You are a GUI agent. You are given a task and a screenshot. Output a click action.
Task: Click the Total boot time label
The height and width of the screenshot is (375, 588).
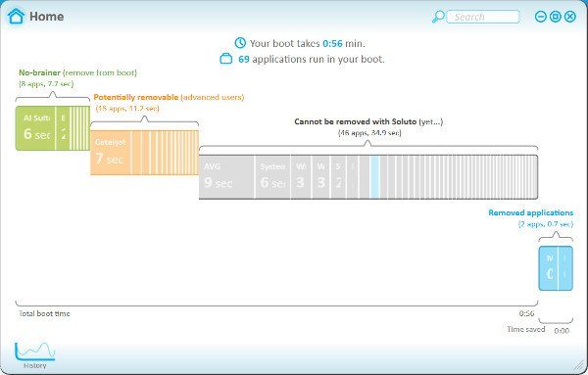[x=44, y=313]
